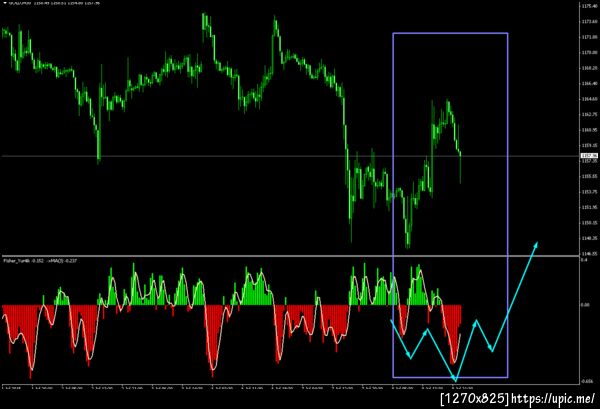Select the purple rectangle's top border line
The image size is (600, 409).
(x=450, y=33)
